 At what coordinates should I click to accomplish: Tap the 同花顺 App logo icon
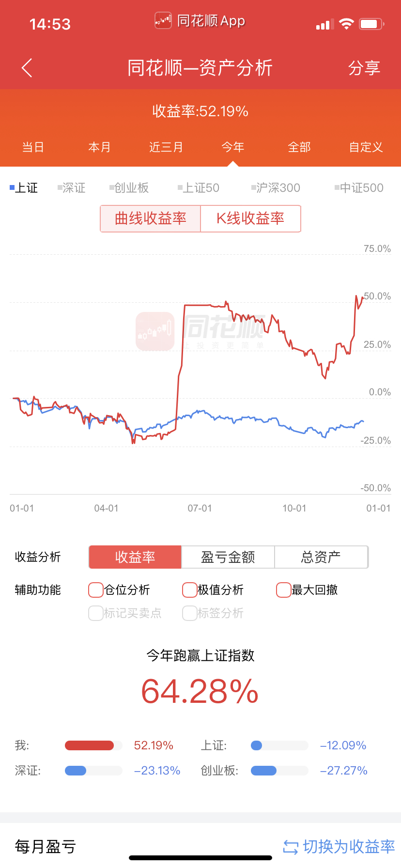pyautogui.click(x=163, y=20)
